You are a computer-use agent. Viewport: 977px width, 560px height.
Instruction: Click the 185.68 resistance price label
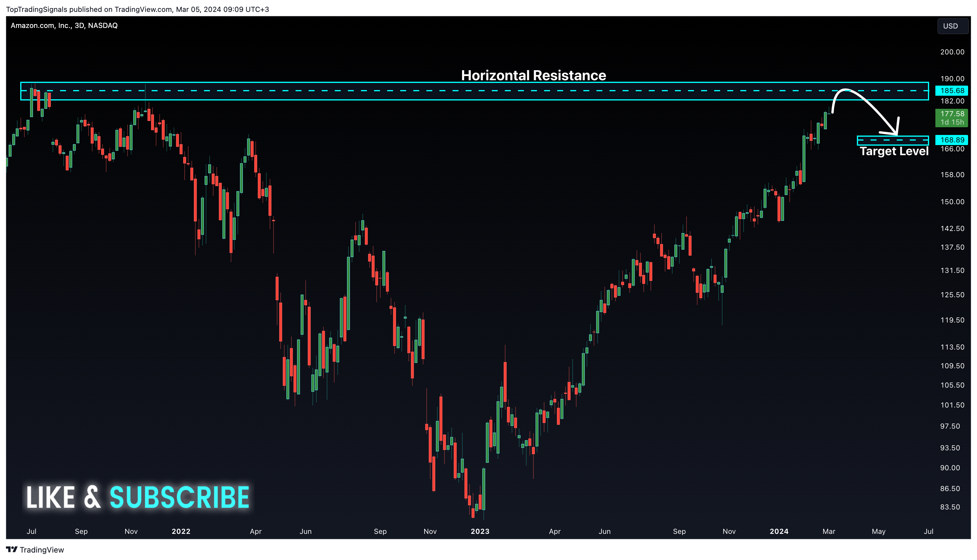coord(952,91)
